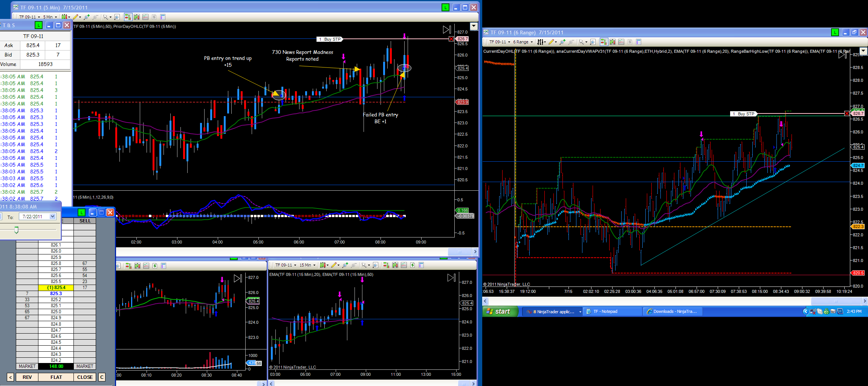Click the MARKET button under the SELL column
This screenshot has height=386, width=868.
(x=85, y=366)
